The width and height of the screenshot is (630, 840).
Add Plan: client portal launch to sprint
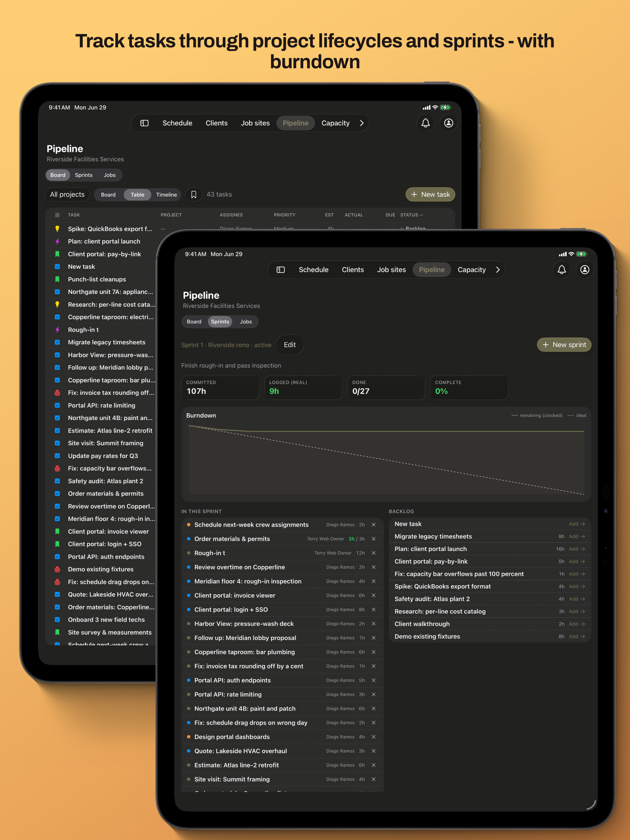576,549
